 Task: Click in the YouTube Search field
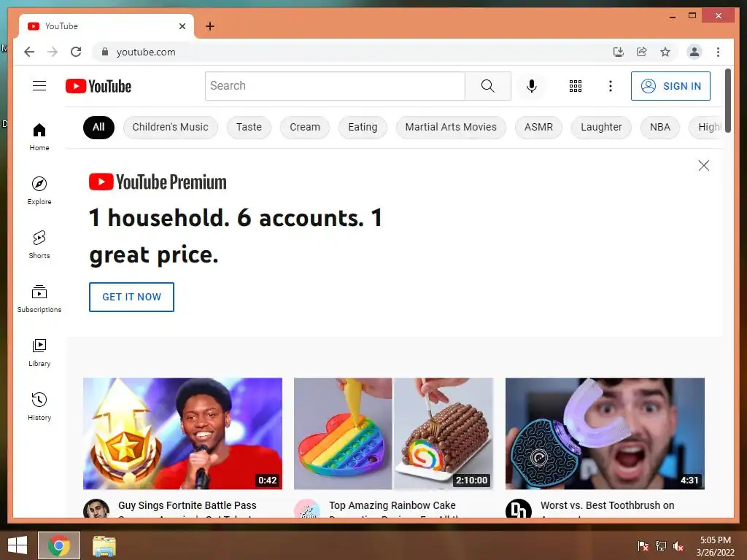[x=335, y=86]
